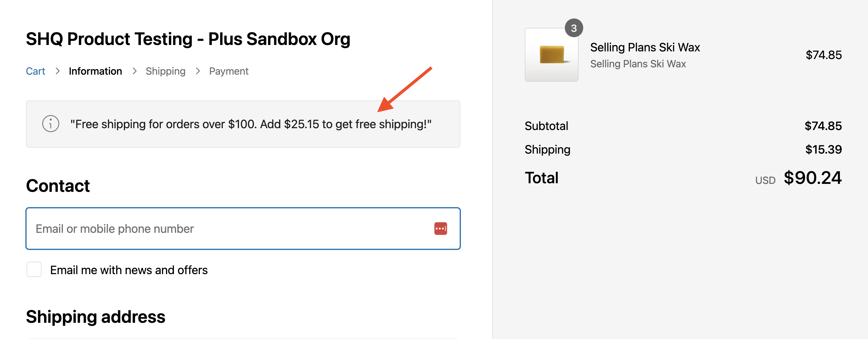The width and height of the screenshot is (868, 339).
Task: Click the $15.39 shipping cost
Action: pos(823,149)
